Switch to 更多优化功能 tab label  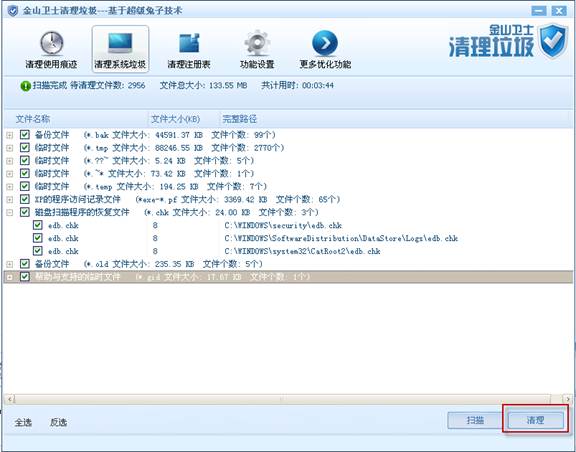click(x=325, y=64)
